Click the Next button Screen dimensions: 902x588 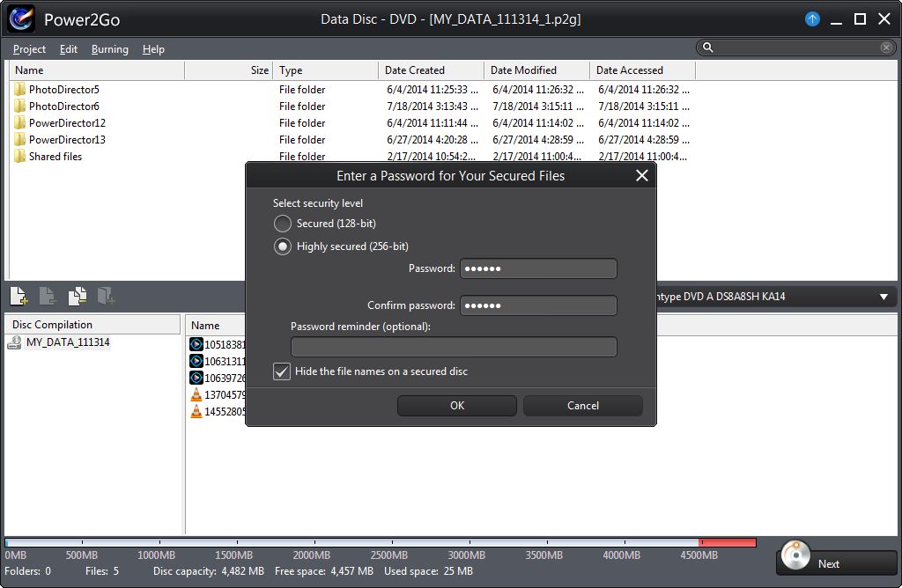point(830,563)
